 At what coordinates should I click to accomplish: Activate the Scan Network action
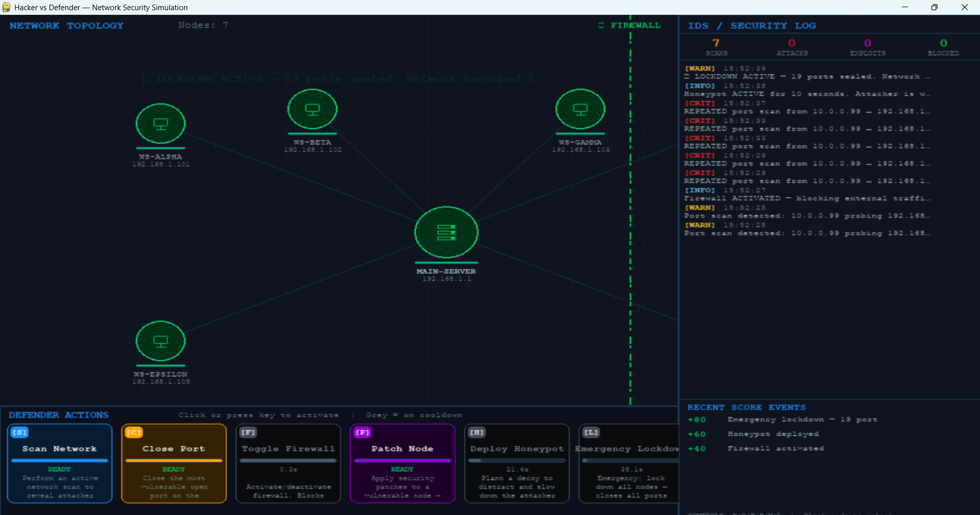[60, 463]
